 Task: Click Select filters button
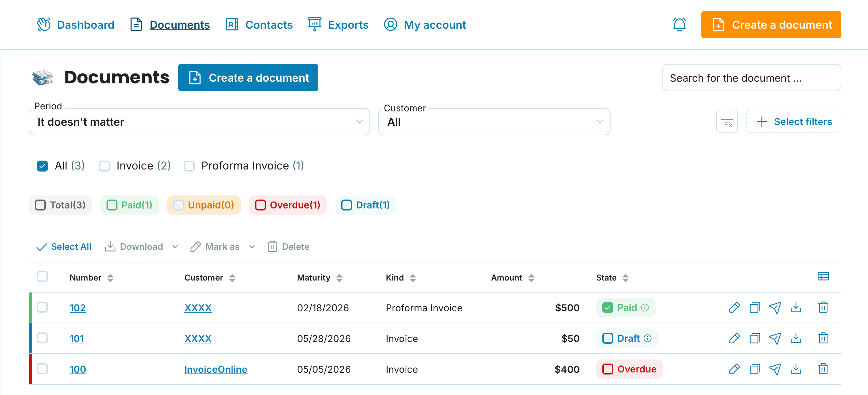pos(793,122)
